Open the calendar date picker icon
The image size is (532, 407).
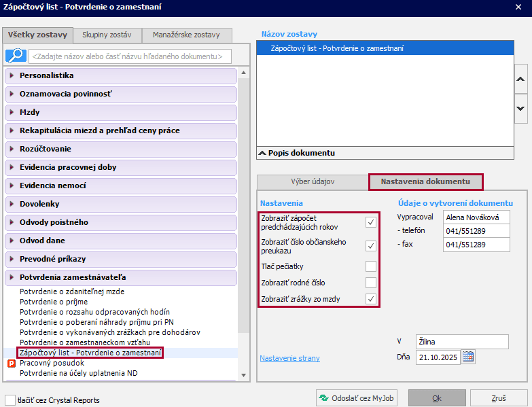tap(468, 357)
